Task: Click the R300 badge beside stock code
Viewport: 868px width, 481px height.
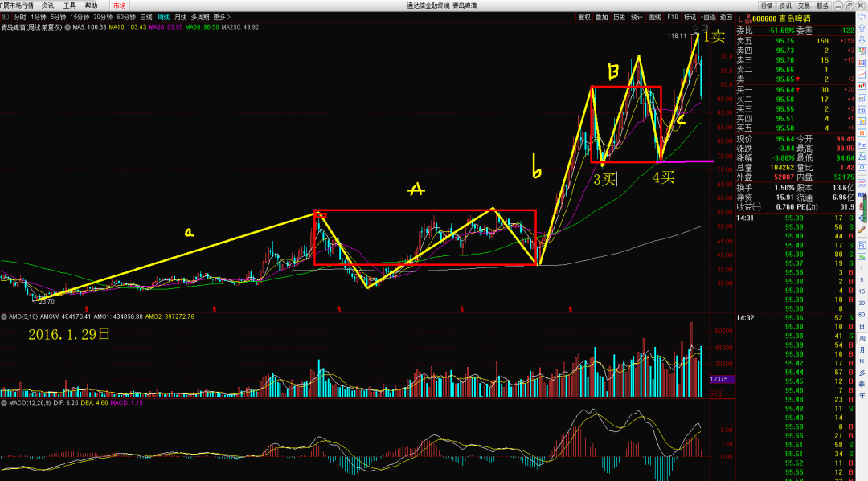Action: 748,19
